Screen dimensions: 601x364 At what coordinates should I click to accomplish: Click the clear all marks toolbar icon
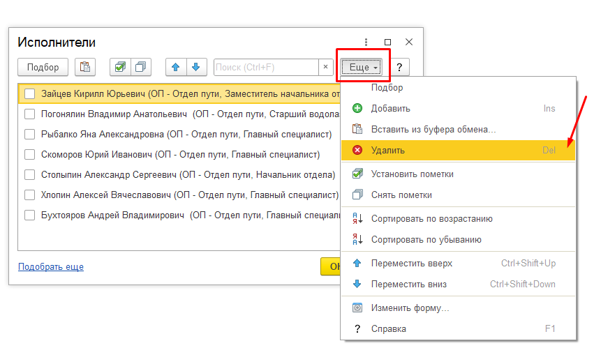tap(141, 67)
